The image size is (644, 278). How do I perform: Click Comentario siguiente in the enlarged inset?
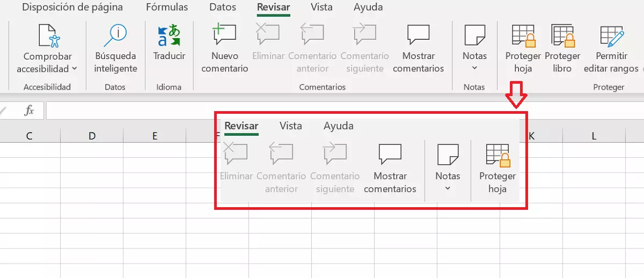(x=335, y=168)
